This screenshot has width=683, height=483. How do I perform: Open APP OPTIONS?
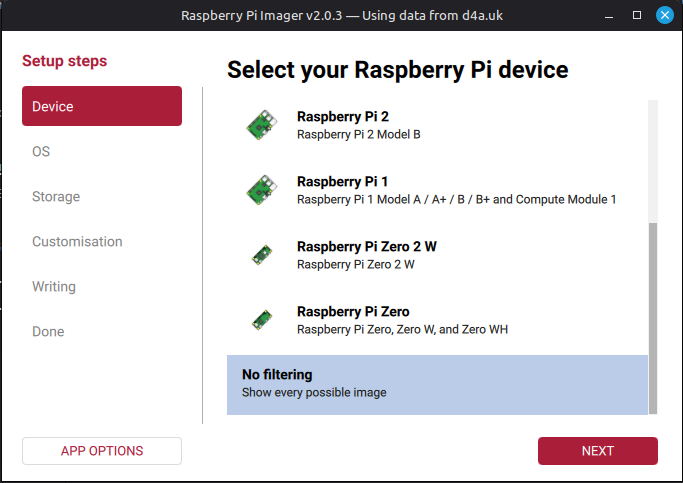(x=102, y=451)
